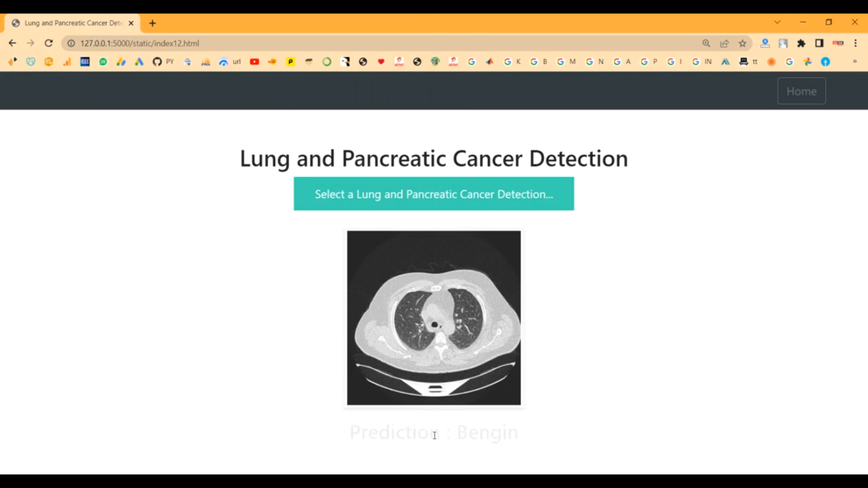Restore down the browser window
This screenshot has width=868, height=488.
[829, 23]
